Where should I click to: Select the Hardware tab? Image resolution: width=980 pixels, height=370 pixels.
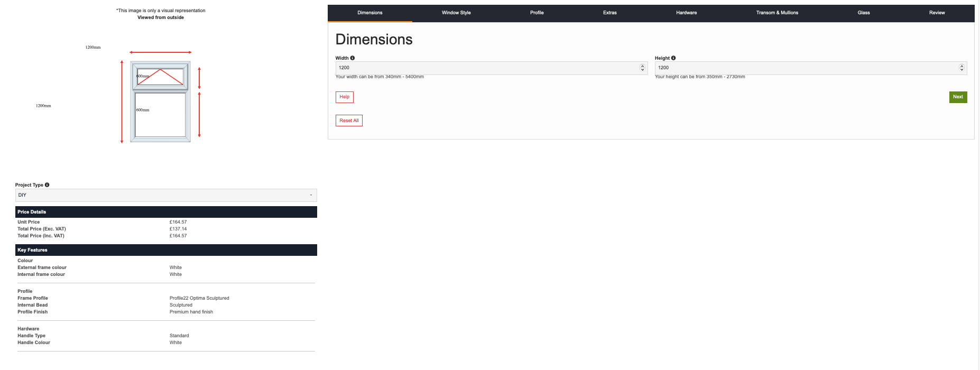(686, 13)
